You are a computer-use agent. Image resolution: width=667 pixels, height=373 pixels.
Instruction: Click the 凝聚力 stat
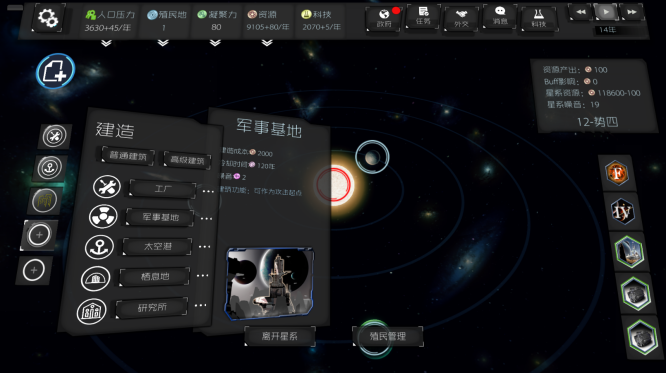pyautogui.click(x=217, y=21)
